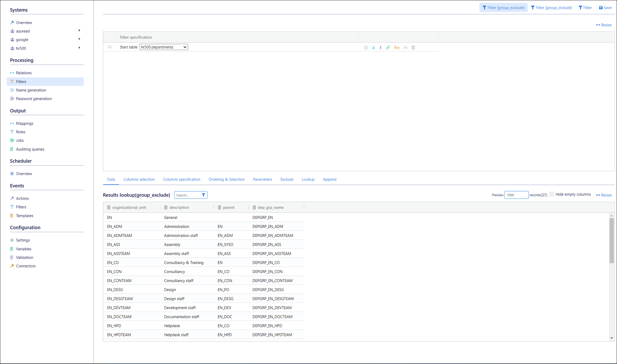Toggle Hide empty columns checkbox

[552, 194]
